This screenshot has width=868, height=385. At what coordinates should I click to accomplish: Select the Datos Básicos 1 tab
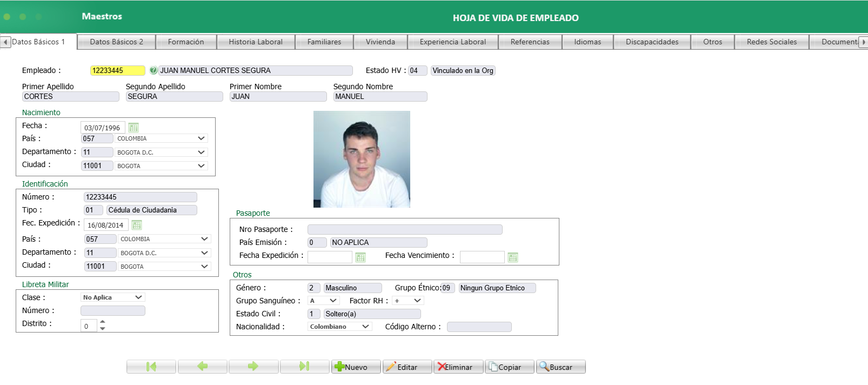coord(38,42)
